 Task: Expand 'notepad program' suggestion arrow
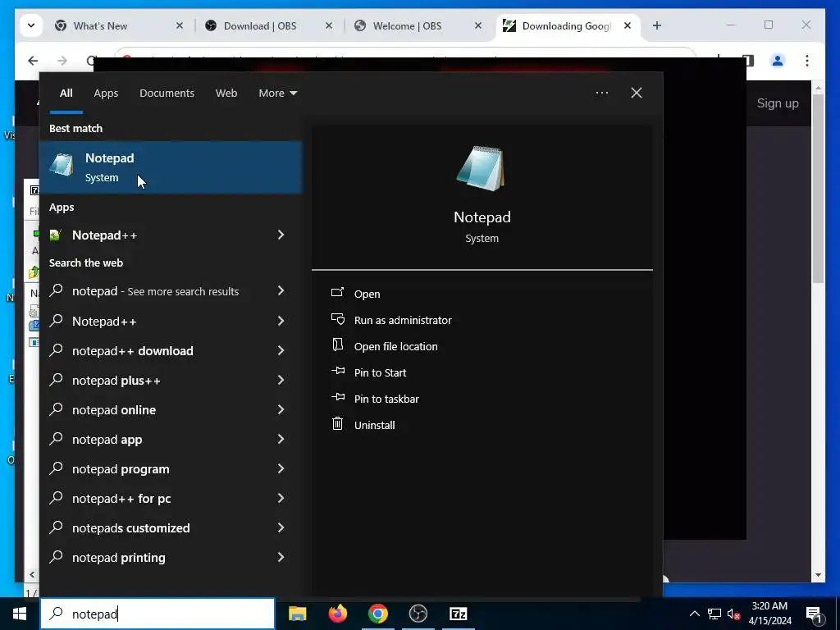[281, 468]
